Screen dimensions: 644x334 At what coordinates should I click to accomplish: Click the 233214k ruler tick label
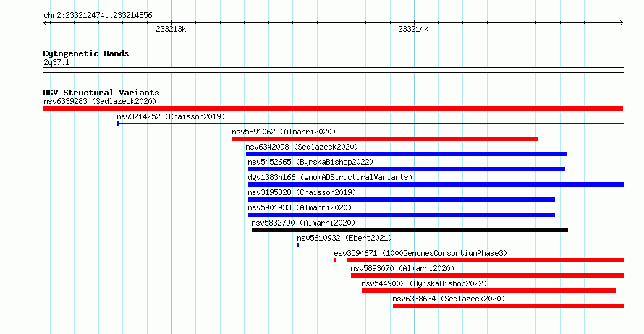click(x=413, y=29)
